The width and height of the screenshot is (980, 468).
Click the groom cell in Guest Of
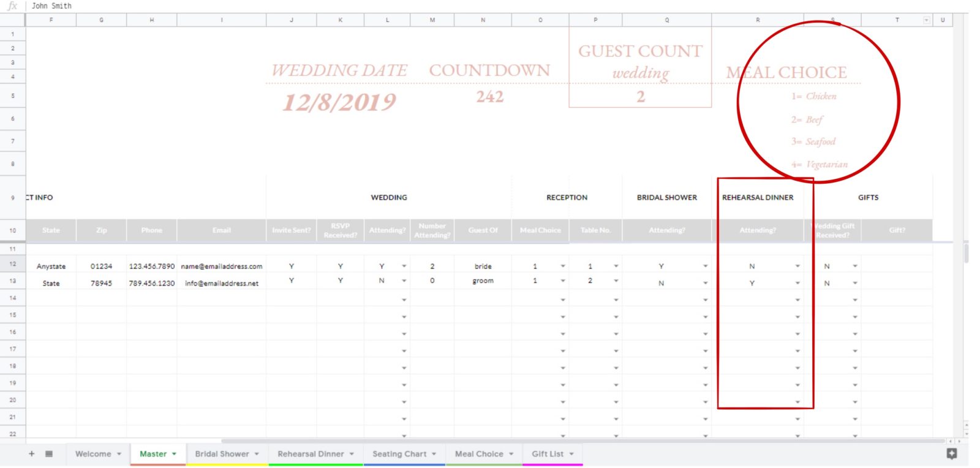point(483,281)
